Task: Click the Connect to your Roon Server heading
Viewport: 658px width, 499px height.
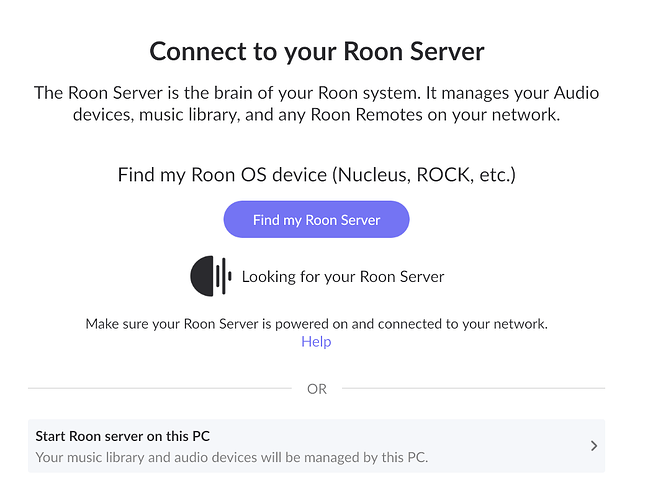Action: 317,52
